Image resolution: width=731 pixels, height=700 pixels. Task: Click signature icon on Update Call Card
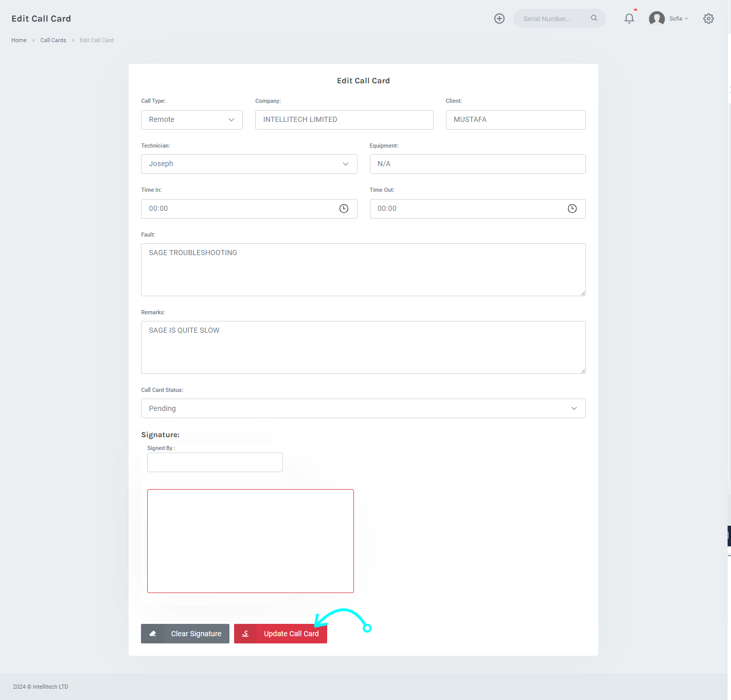[245, 634]
